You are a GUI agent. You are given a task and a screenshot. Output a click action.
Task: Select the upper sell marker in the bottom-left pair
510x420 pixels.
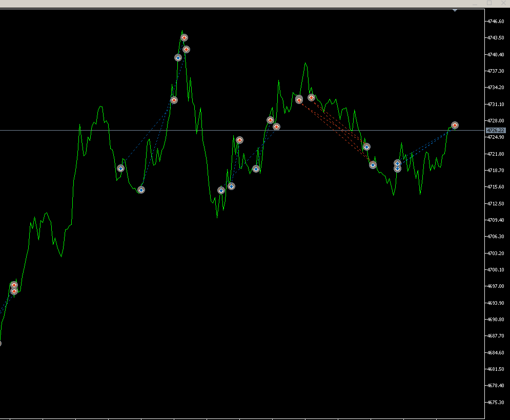14,285
